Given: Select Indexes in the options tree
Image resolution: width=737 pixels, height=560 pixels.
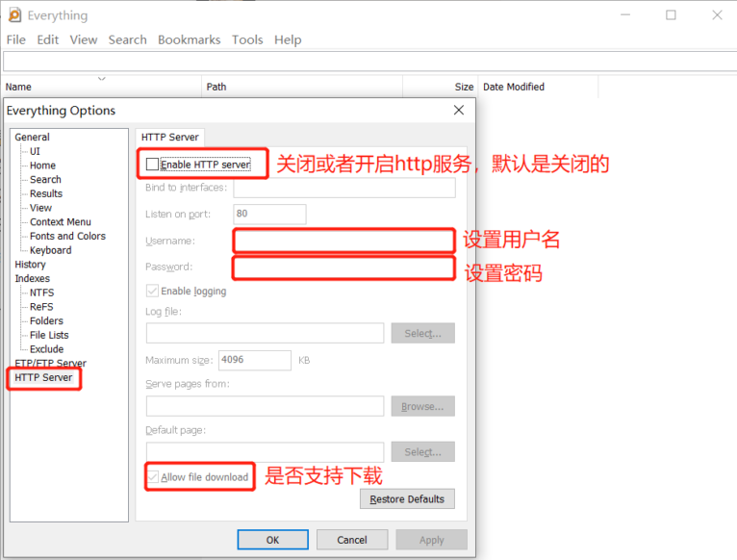Looking at the screenshot, I should 32,278.
